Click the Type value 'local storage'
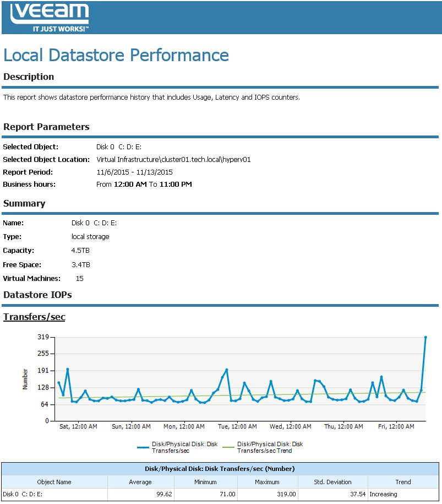Viewport: 442px width, 504px height. [90, 237]
